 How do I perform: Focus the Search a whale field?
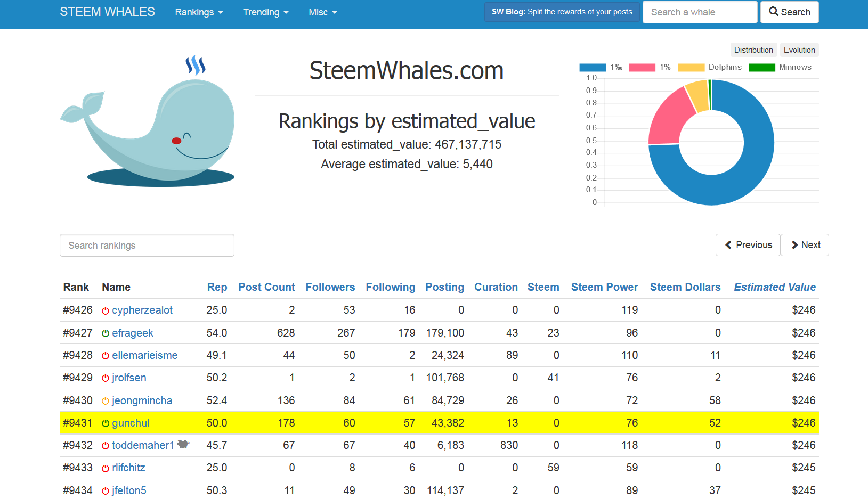pos(700,12)
